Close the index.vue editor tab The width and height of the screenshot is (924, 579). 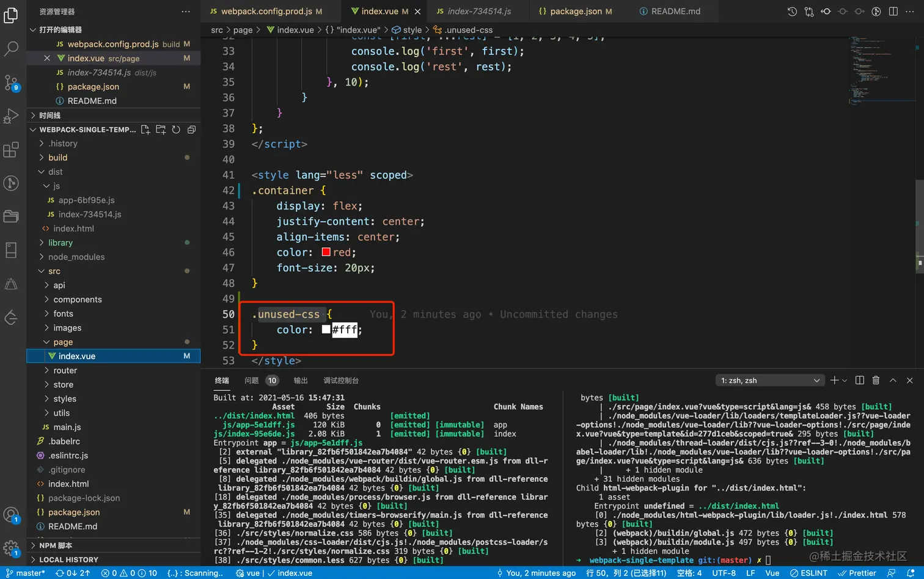pyautogui.click(x=418, y=12)
